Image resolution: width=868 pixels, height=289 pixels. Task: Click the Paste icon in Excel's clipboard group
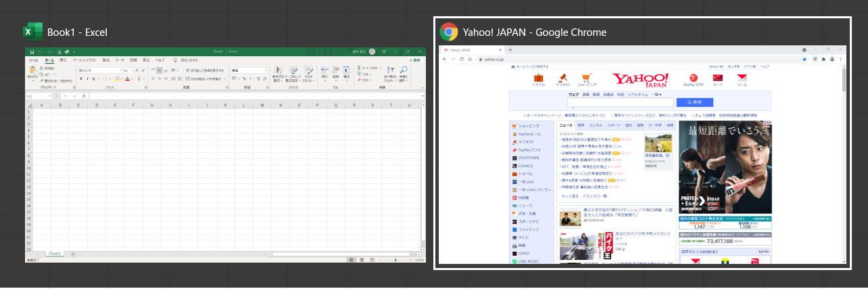(x=32, y=71)
